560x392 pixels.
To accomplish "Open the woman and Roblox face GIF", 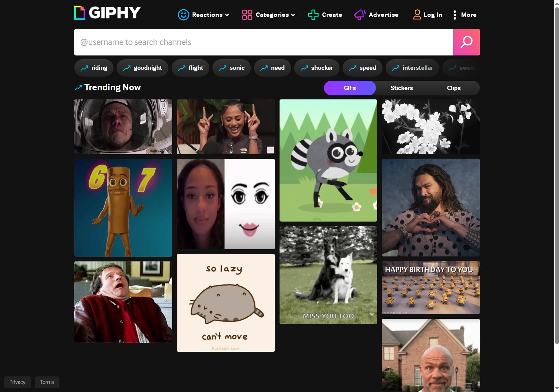I will click(226, 204).
